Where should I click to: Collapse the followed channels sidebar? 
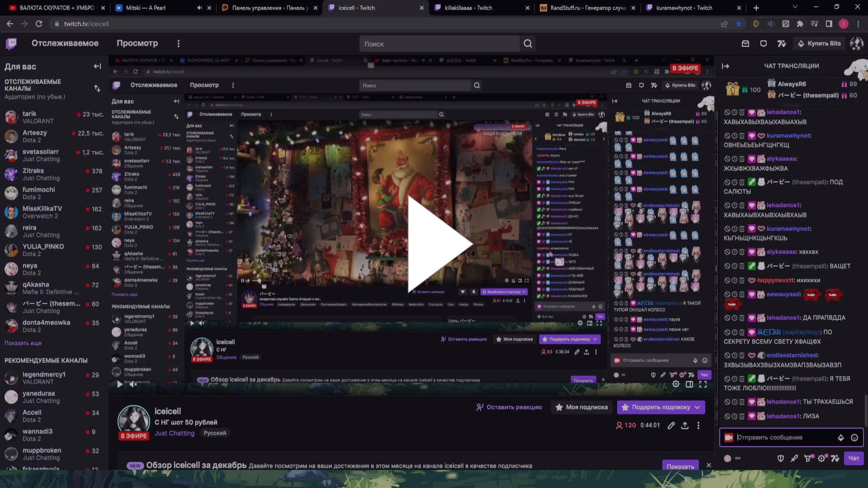coord(97,66)
